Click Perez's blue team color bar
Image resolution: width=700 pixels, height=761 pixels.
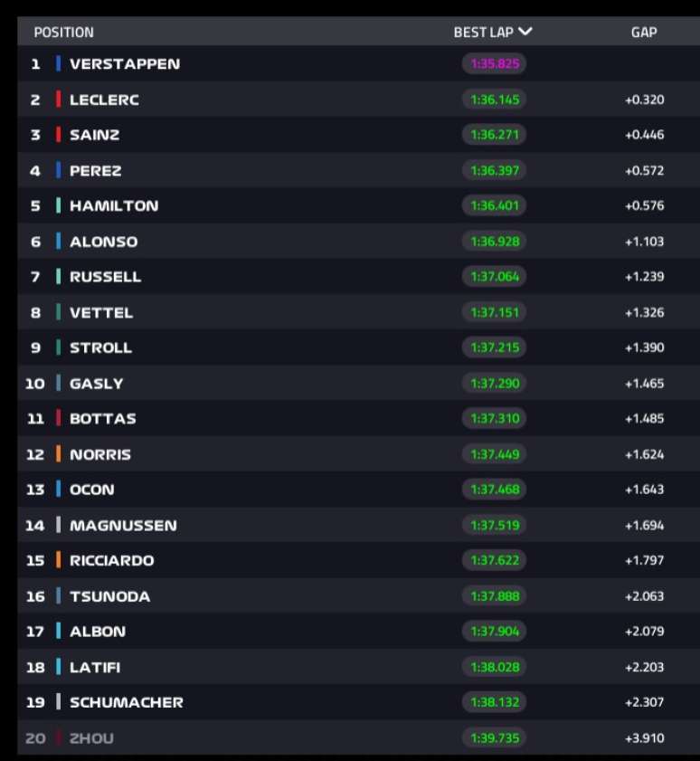[58, 170]
